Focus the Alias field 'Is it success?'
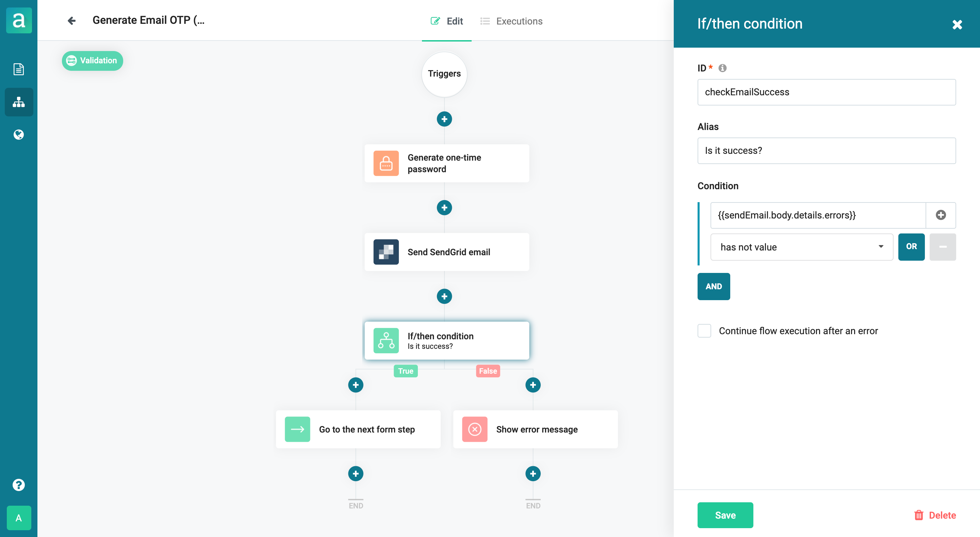This screenshot has width=980, height=537. (x=826, y=151)
